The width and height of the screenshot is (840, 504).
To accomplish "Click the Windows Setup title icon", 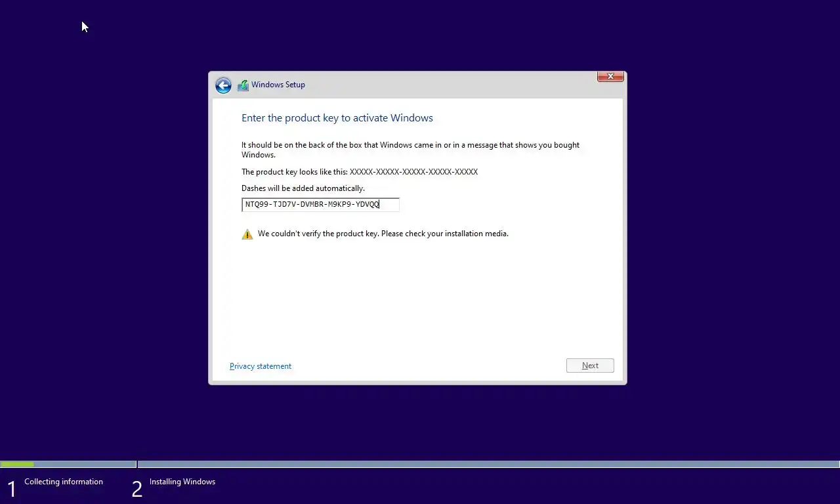I will click(243, 85).
